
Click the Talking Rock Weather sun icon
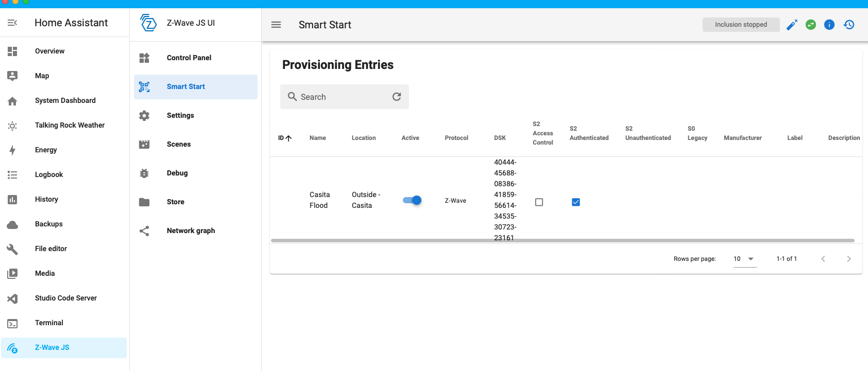[x=12, y=126]
